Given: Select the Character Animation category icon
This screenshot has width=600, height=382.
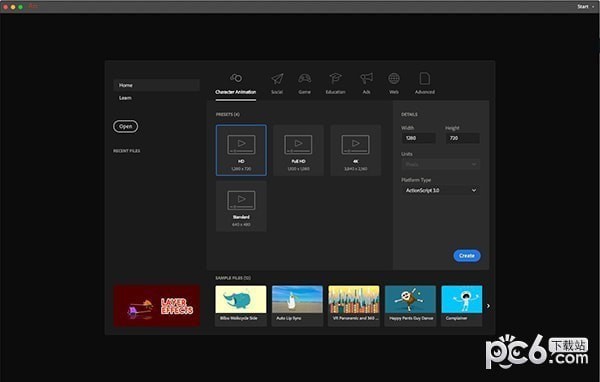Looking at the screenshot, I should [236, 78].
